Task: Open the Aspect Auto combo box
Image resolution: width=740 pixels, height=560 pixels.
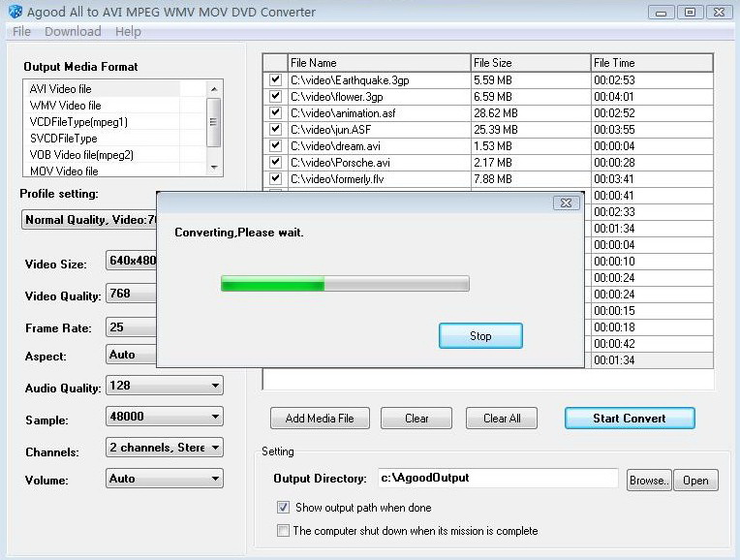Action: (x=132, y=355)
